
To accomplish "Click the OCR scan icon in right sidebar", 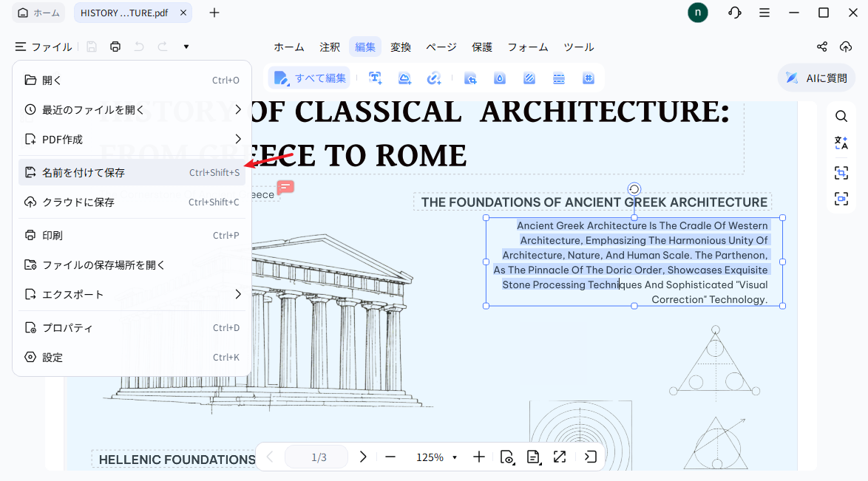I will click(841, 173).
